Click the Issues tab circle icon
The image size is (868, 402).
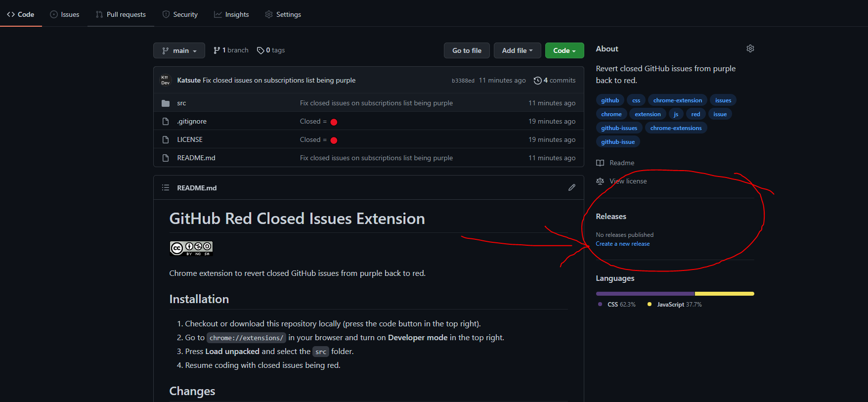54,14
